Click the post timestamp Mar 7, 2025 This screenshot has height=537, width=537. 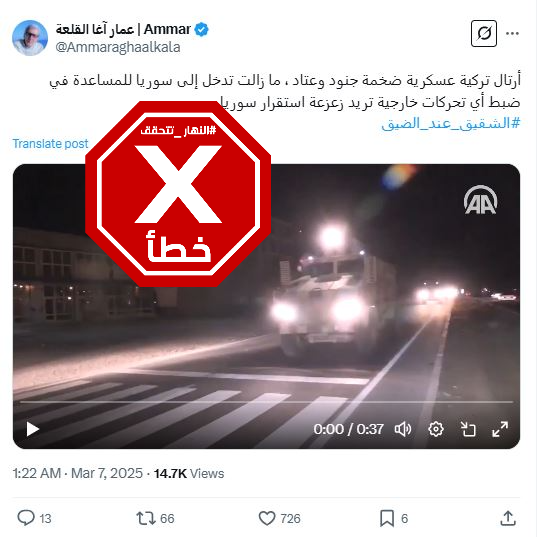tap(107, 474)
